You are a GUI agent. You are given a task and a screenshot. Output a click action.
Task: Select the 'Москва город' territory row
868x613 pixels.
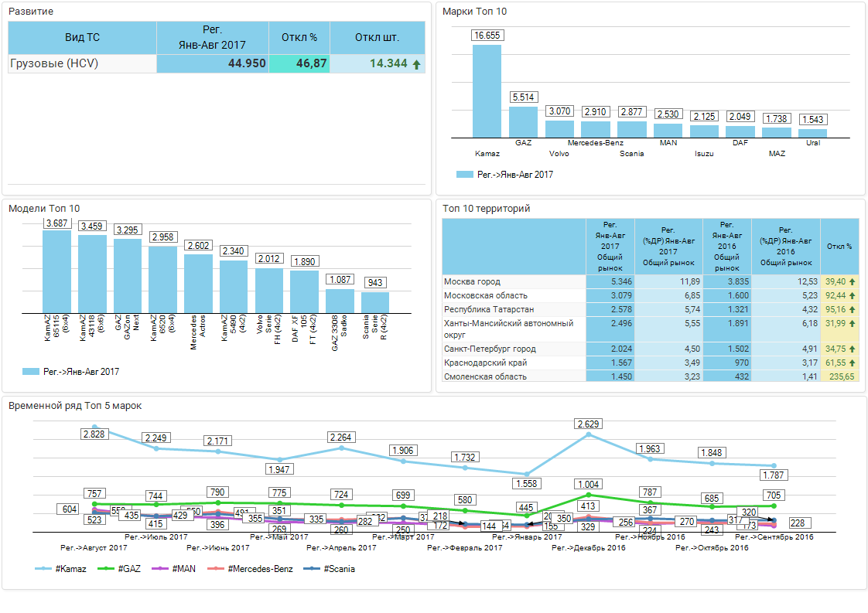651,281
